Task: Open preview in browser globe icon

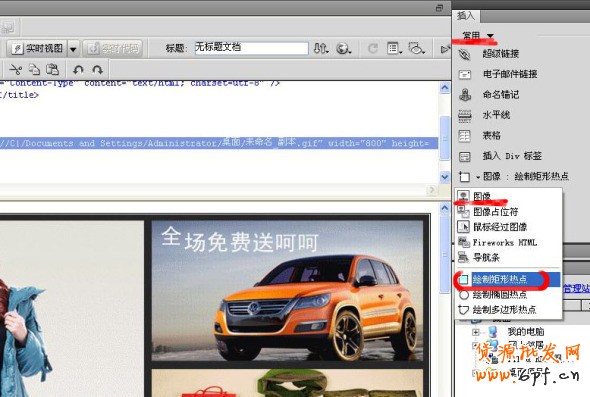Action: coord(343,48)
